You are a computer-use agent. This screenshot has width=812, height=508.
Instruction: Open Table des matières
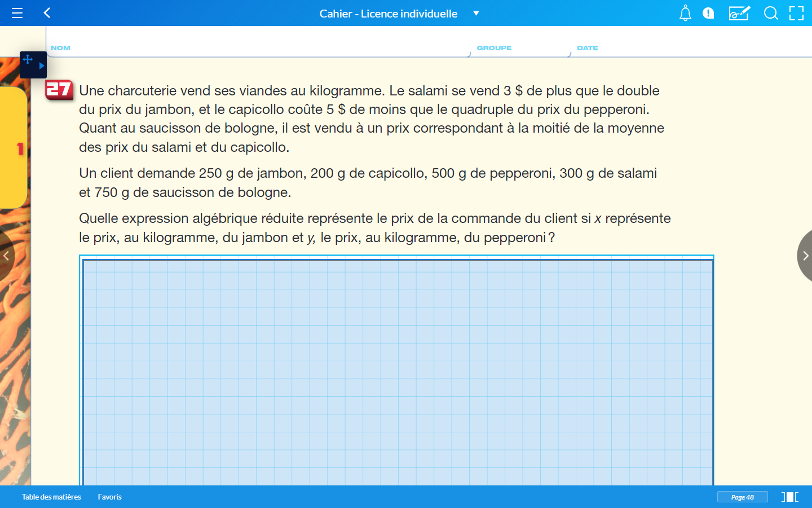[x=51, y=497]
